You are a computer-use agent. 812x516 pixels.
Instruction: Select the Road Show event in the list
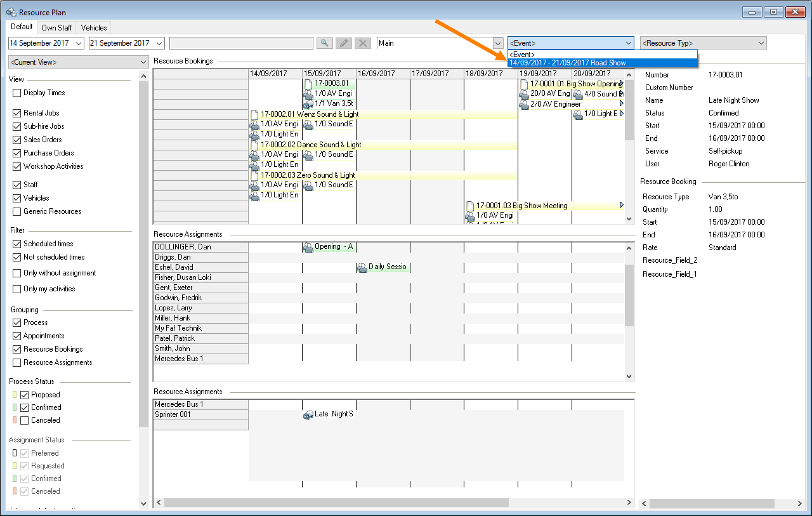[568, 63]
